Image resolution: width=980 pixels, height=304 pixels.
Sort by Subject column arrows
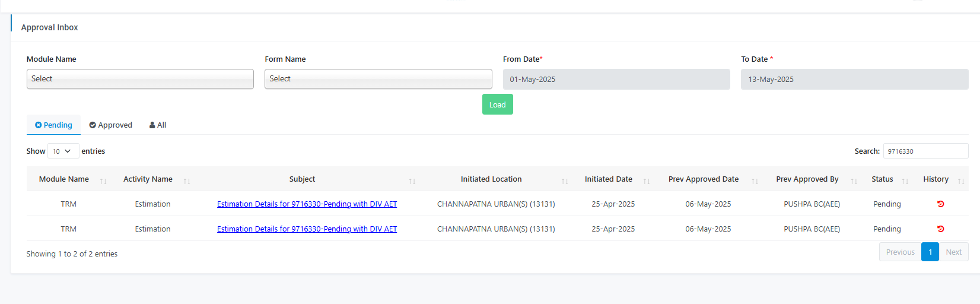point(412,181)
